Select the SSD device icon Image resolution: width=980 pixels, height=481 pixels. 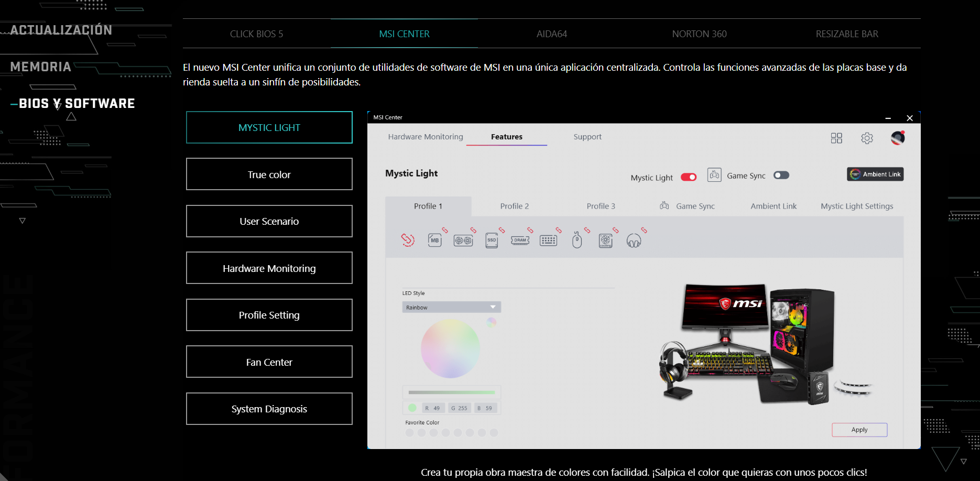492,240
